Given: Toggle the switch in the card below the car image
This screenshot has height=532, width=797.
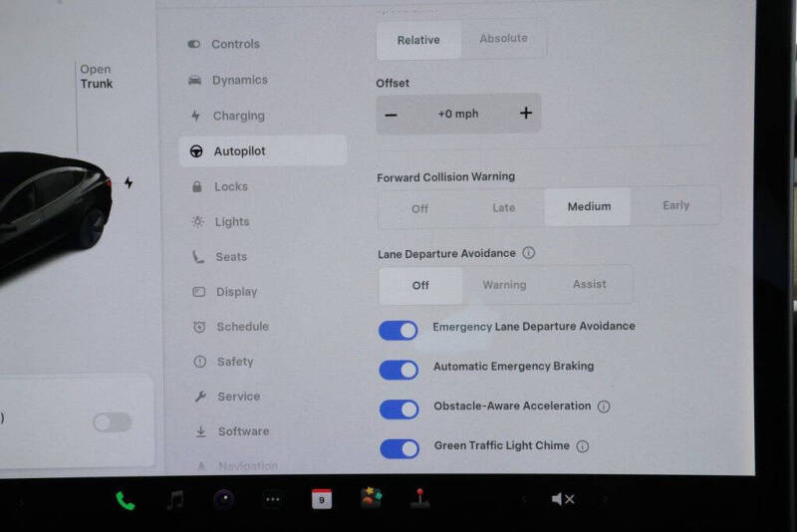Looking at the screenshot, I should [x=113, y=422].
